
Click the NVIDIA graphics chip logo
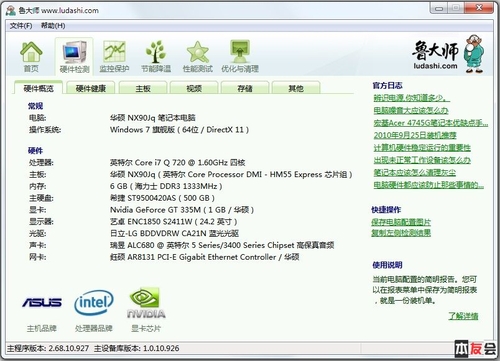(146, 303)
